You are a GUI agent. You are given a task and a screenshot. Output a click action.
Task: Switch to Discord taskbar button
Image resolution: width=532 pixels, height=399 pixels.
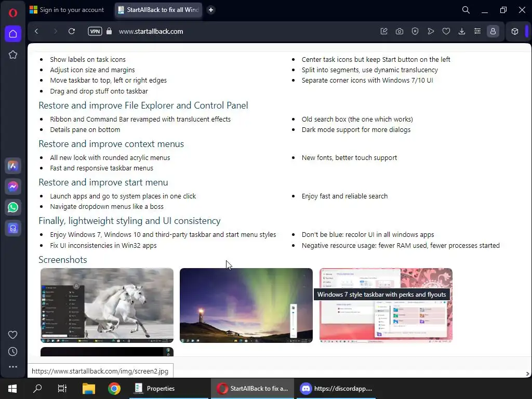(336, 389)
